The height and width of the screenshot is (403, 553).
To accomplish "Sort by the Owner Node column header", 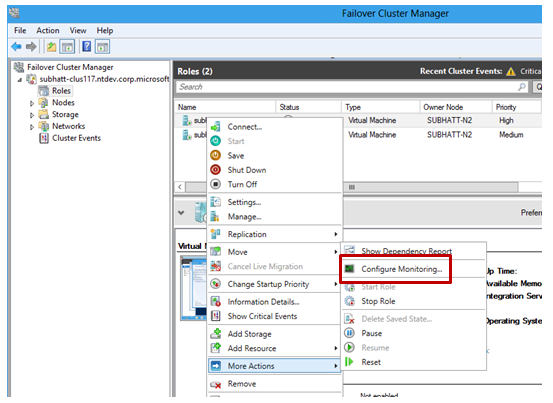I will coord(456,107).
